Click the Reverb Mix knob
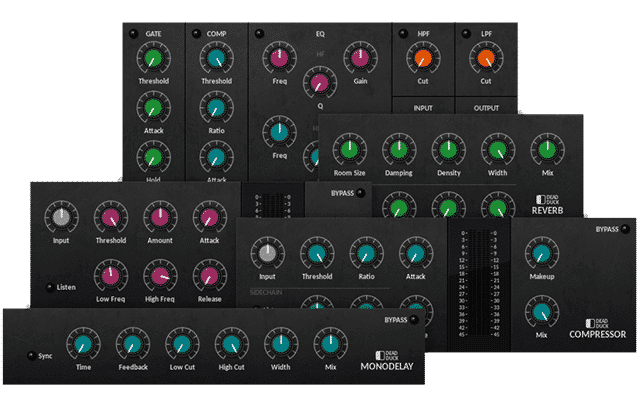The image size is (640, 400). pyautogui.click(x=547, y=150)
